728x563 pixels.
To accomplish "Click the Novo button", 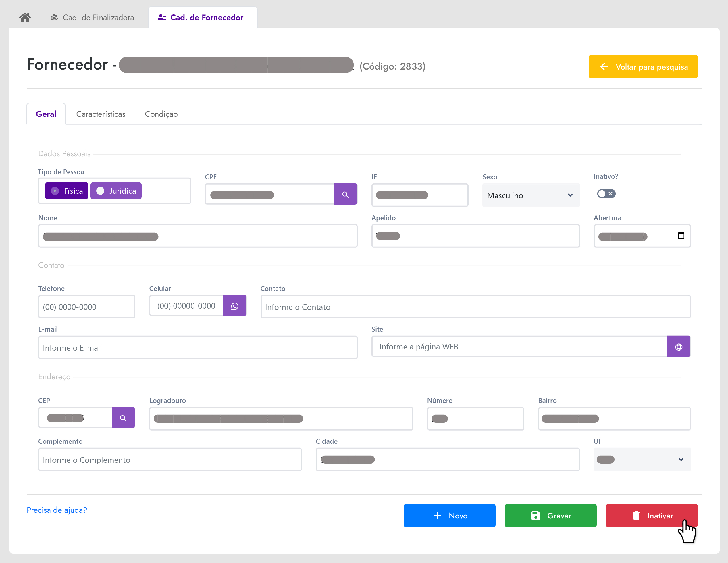I will coord(449,516).
